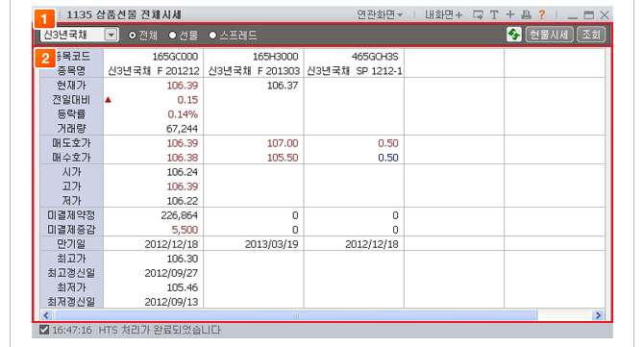644x347 pixels.
Task: Expand the 연관화면 dropdown menu
Action: click(380, 14)
